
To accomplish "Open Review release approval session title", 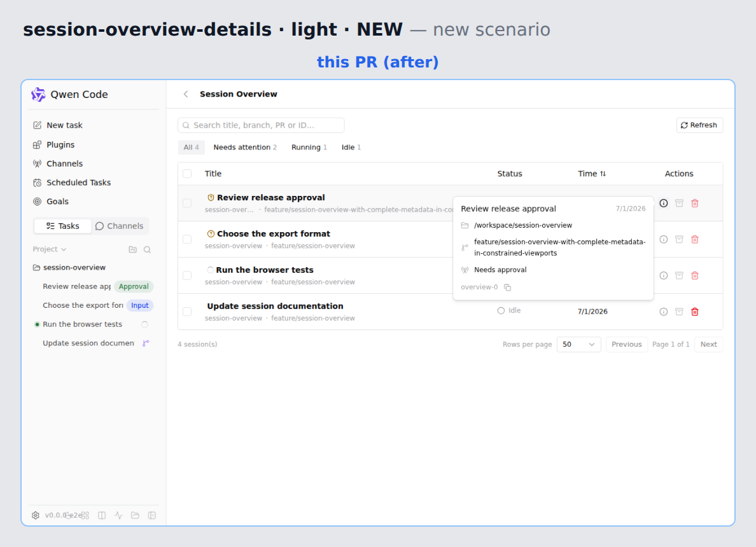I will [270, 198].
